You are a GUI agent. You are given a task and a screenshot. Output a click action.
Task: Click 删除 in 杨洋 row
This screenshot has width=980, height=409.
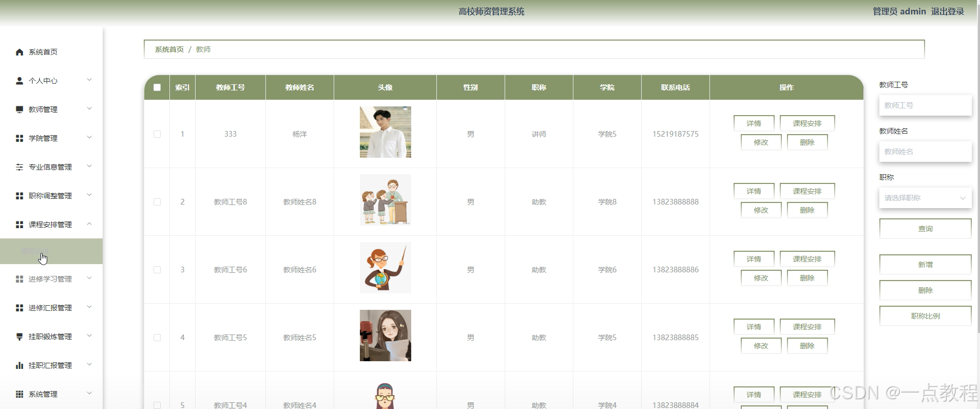pos(807,142)
